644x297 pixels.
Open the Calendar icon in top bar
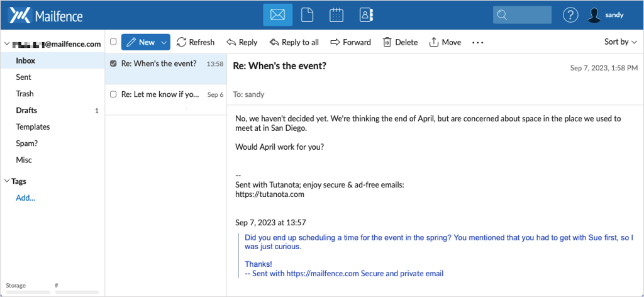pos(336,15)
